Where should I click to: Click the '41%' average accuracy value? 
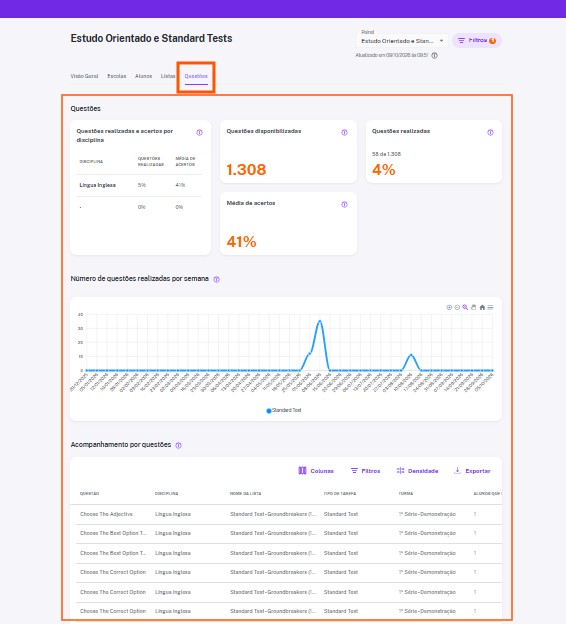(242, 242)
